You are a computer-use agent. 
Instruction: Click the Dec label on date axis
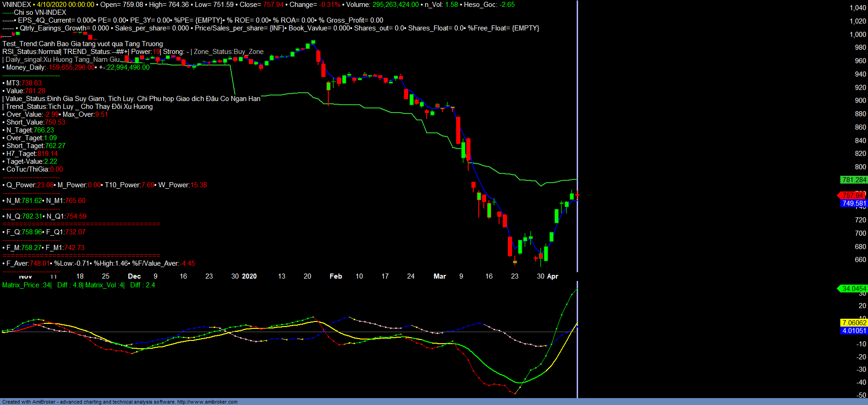pos(134,276)
